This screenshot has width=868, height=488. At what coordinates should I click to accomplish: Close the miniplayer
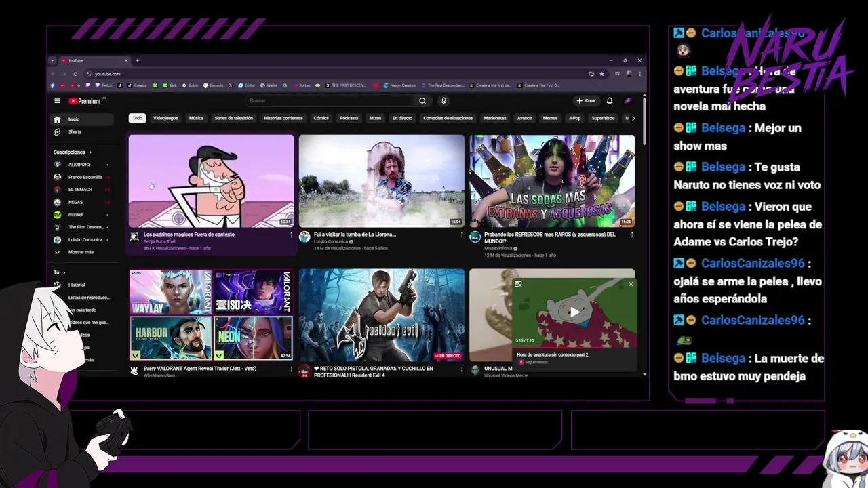tap(631, 284)
